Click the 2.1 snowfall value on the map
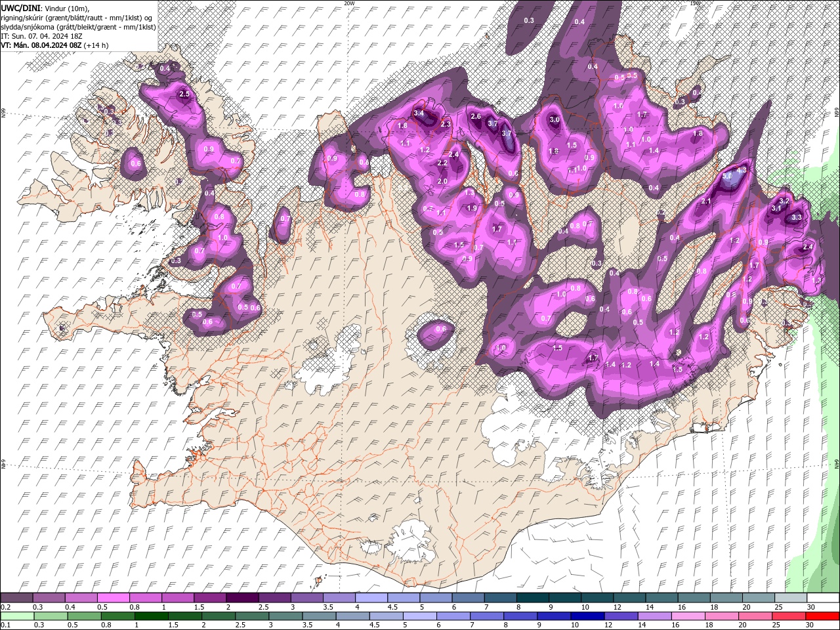 (x=707, y=201)
